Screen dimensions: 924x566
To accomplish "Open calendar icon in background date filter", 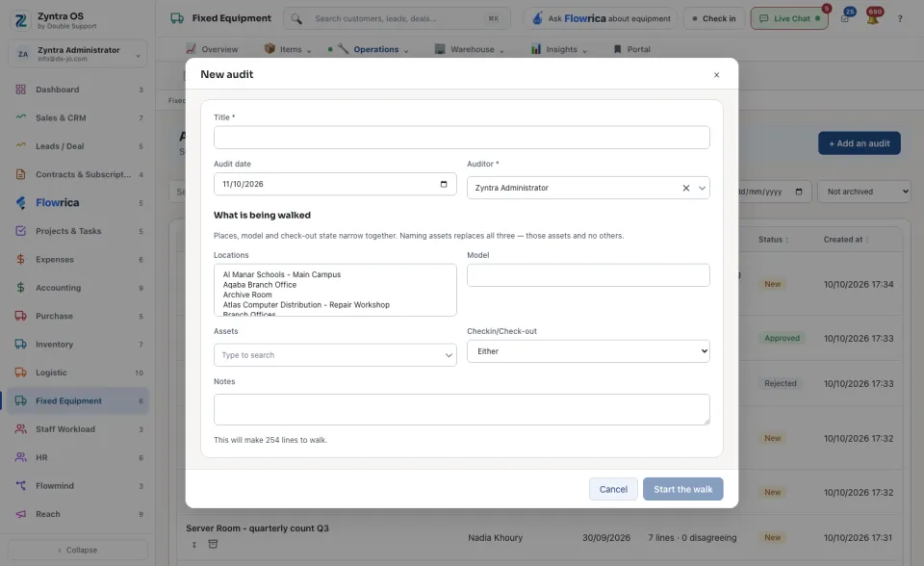I will pyautogui.click(x=799, y=192).
